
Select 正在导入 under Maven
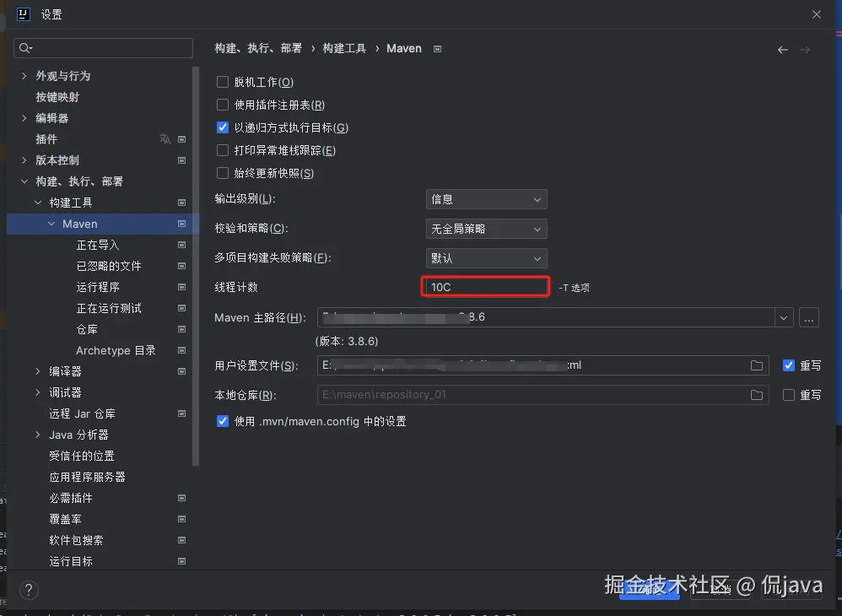click(x=98, y=245)
